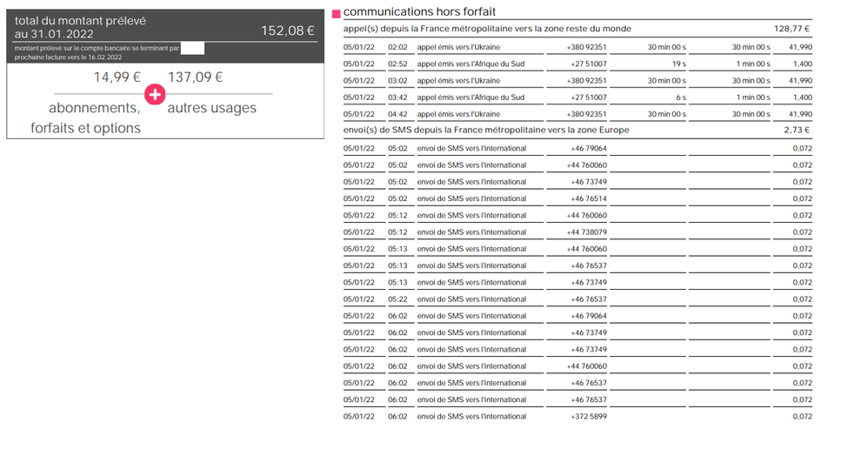Click the red plus circle icon
Image resolution: width=868 pixels, height=456 pixels.
(154, 94)
